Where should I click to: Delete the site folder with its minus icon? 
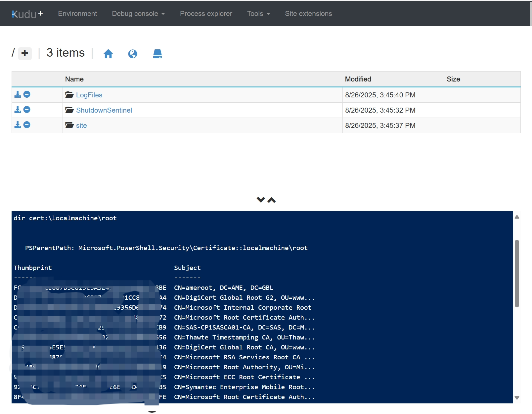coord(27,125)
